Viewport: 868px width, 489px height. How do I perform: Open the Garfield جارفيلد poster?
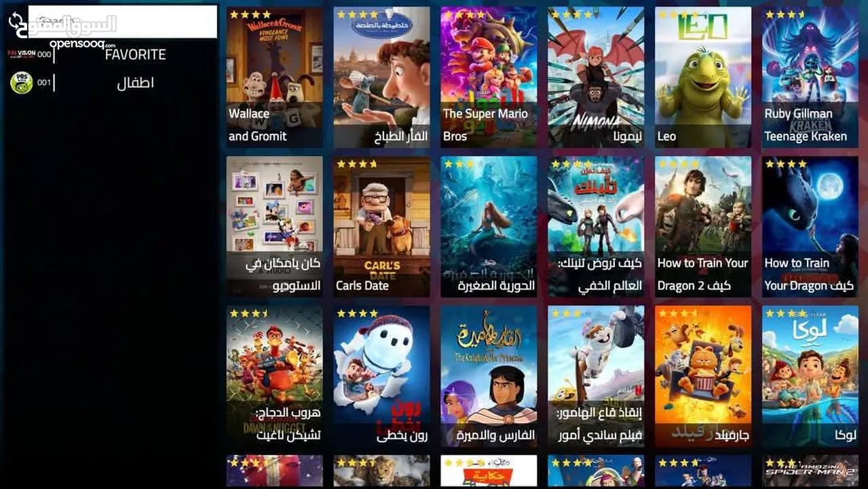[703, 376]
